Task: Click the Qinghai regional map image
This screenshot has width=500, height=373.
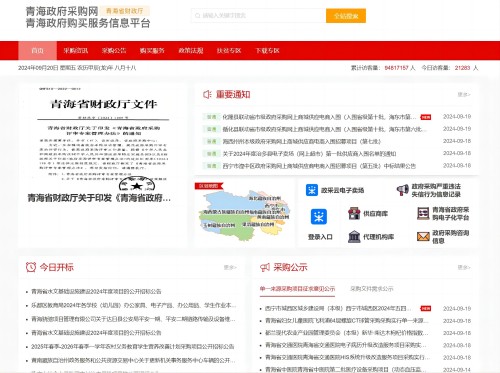Action: point(245,215)
